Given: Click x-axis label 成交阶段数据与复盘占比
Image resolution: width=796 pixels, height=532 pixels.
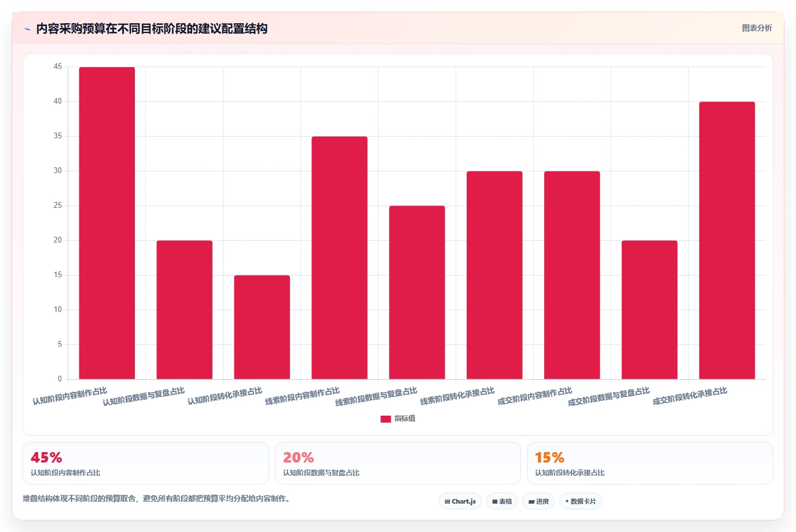Looking at the screenshot, I should pos(608,397).
